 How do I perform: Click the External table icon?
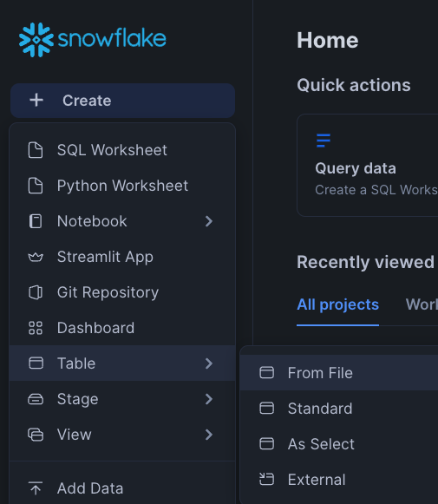[x=267, y=479]
